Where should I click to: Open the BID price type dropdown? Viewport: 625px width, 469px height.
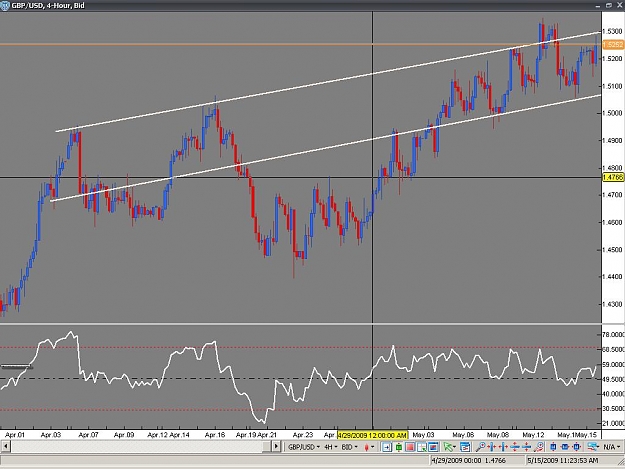point(350,447)
